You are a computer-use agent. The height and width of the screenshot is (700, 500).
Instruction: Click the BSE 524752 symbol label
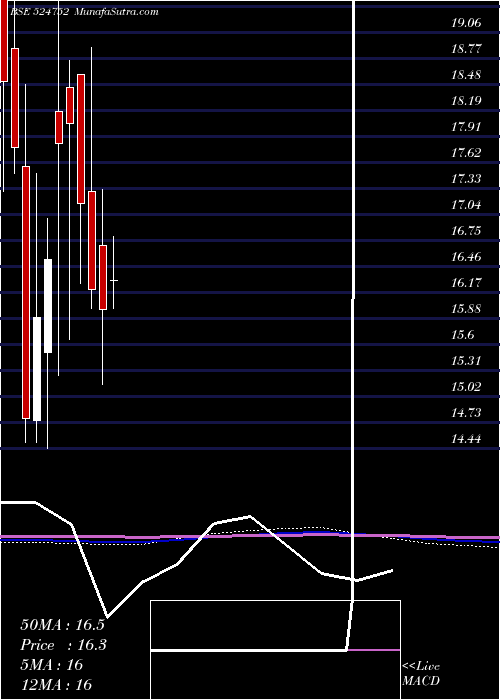click(39, 12)
